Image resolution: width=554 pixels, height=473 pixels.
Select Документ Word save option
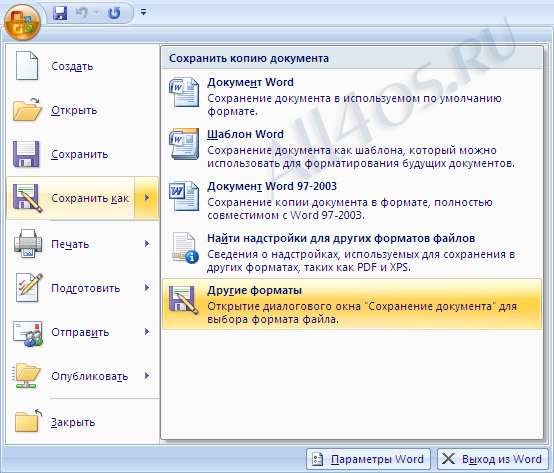pyautogui.click(x=352, y=96)
